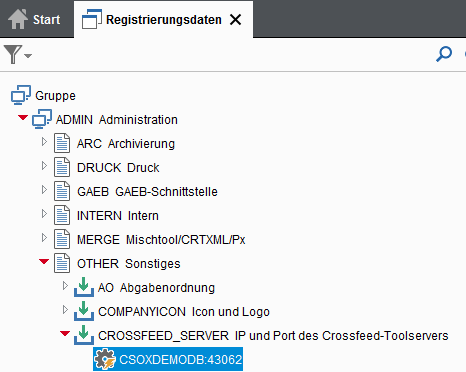Click the AO Abgabenordnung download icon
Image resolution: width=466 pixels, height=372 pixels.
click(x=84, y=287)
